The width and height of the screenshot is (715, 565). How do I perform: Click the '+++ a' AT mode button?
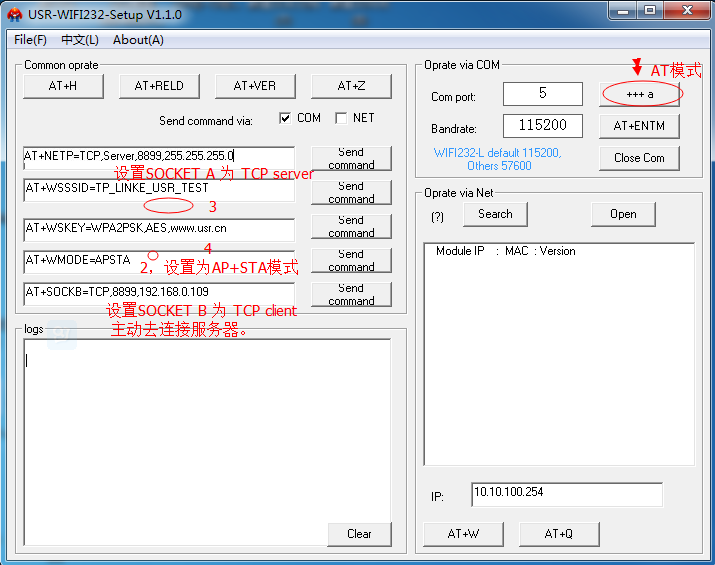coord(639,94)
